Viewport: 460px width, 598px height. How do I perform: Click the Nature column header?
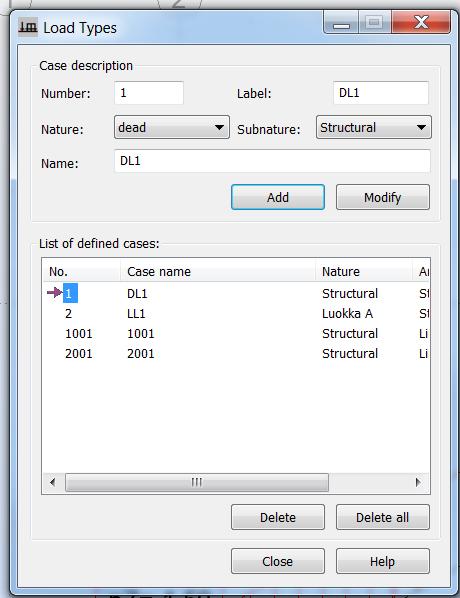364,271
